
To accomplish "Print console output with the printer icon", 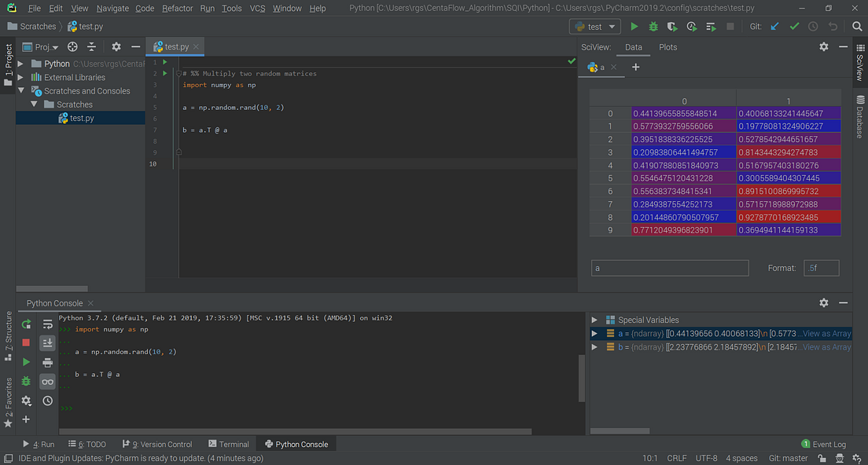I will point(47,363).
